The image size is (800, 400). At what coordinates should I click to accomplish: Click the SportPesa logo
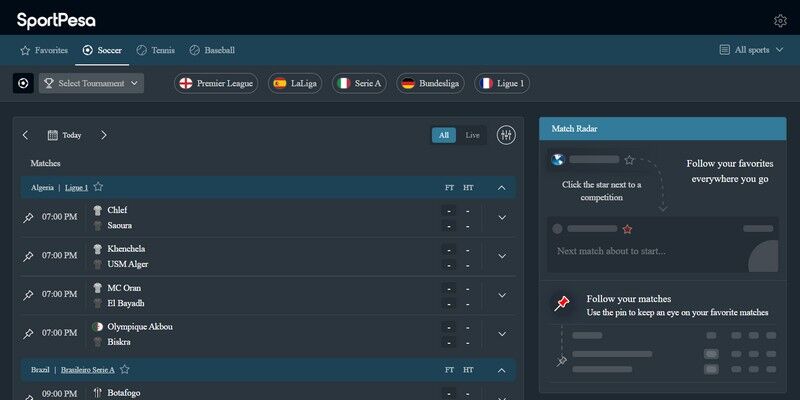click(56, 21)
